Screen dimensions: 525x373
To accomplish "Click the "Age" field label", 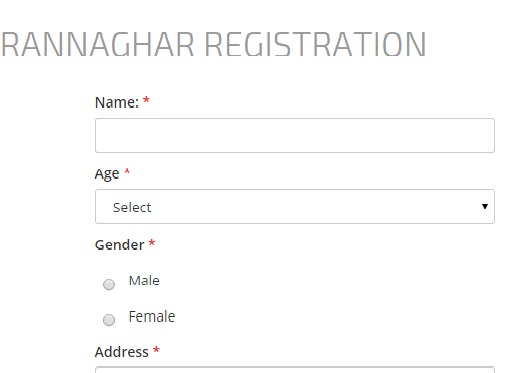I will (x=107, y=174).
